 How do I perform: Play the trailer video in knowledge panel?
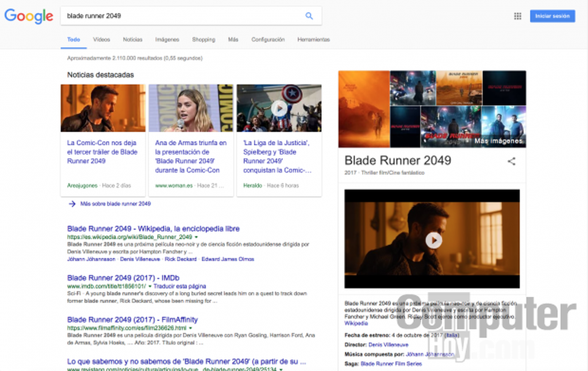coord(433,240)
